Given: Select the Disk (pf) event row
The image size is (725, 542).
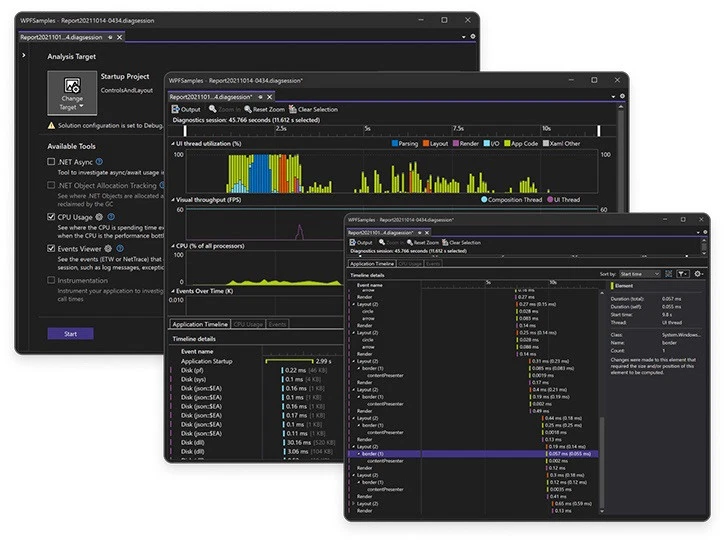Looking at the screenshot, I should click(256, 370).
